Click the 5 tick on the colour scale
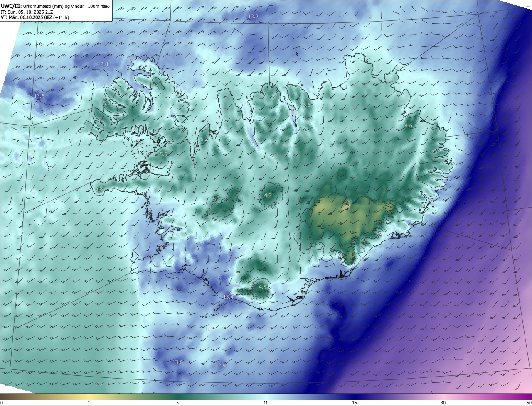Viewport: 532px width, 406px height. click(177, 403)
